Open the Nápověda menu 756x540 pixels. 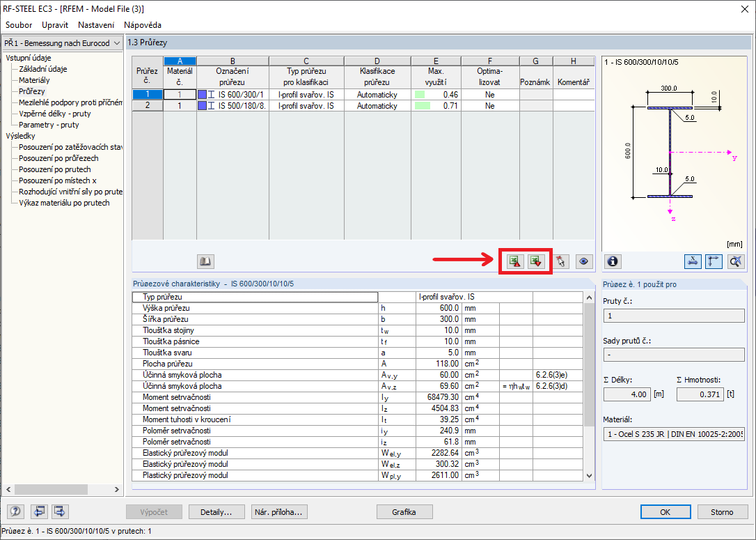point(143,25)
